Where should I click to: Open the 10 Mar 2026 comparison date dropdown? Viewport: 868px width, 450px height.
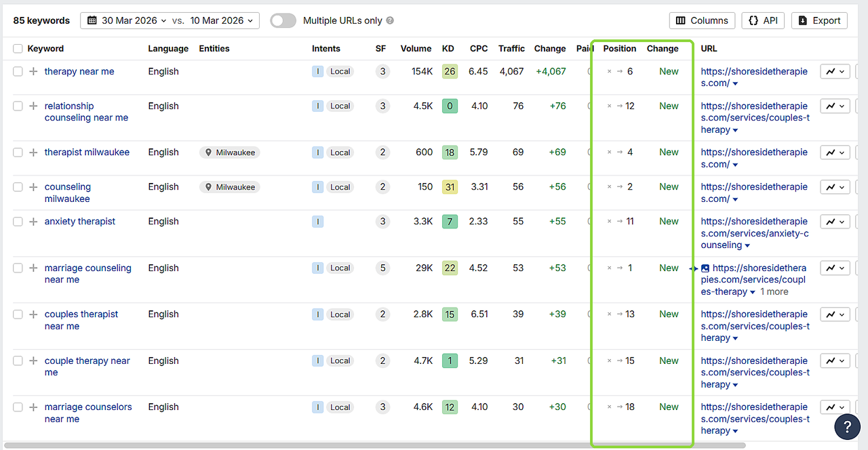tap(221, 21)
